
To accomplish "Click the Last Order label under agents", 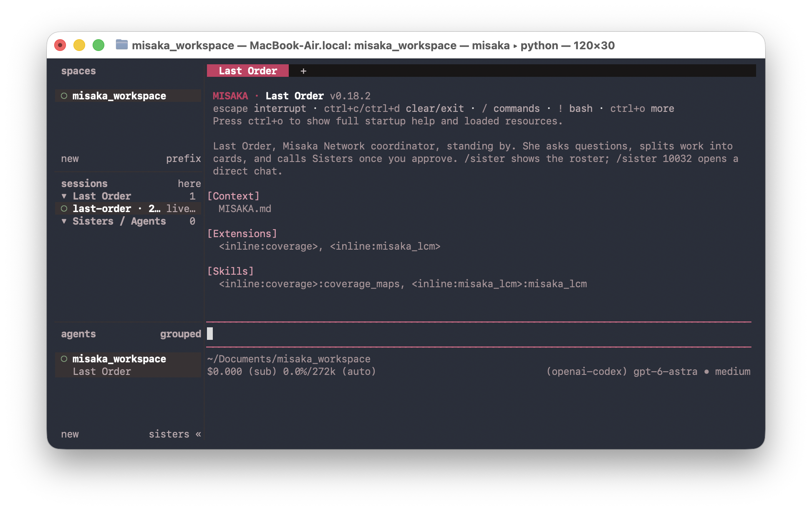I will (102, 372).
